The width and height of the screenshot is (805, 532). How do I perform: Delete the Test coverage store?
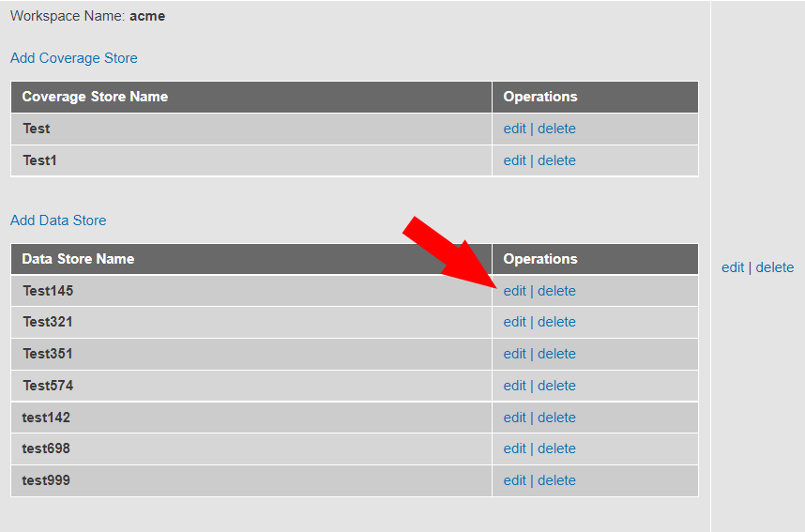tap(556, 129)
